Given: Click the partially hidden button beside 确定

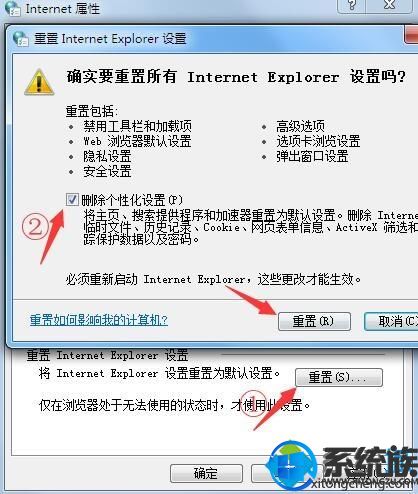Looking at the screenshot, I should click(x=262, y=473).
